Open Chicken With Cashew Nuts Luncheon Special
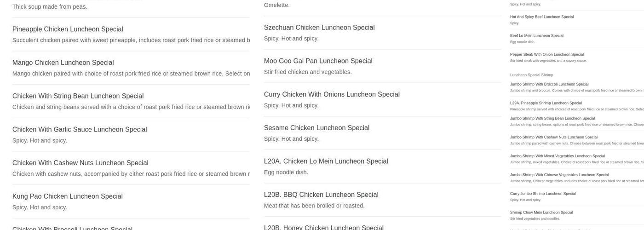Viewport: 644px width, 230px height. (x=80, y=163)
